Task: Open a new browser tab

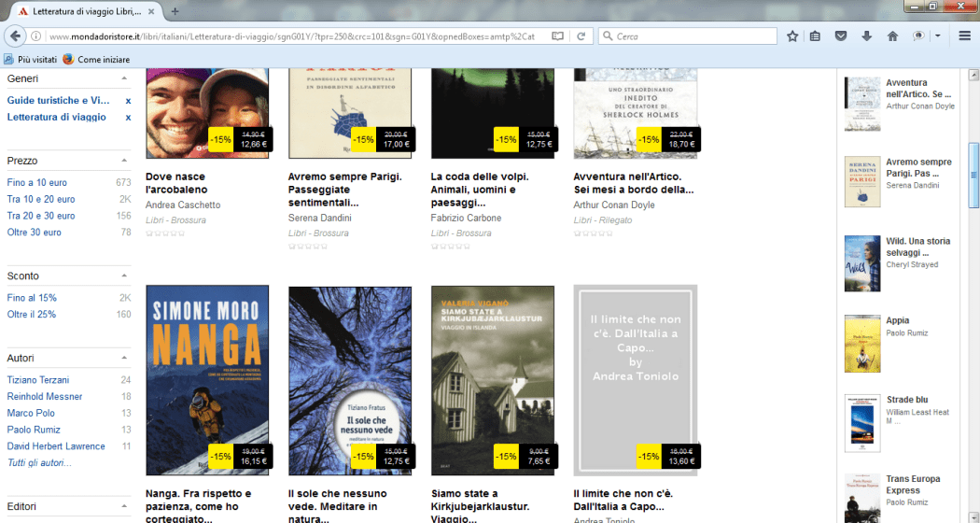Action: [x=175, y=11]
